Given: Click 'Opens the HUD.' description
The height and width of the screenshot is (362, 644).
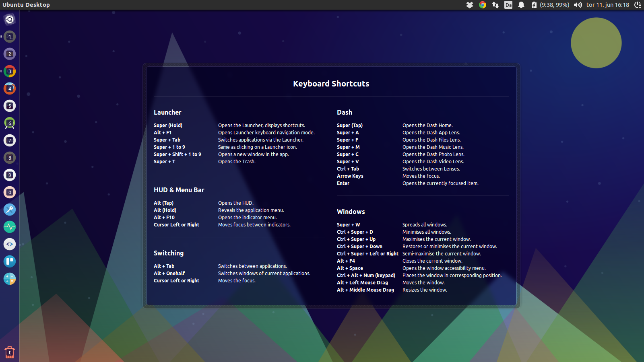Looking at the screenshot, I should point(236,203).
